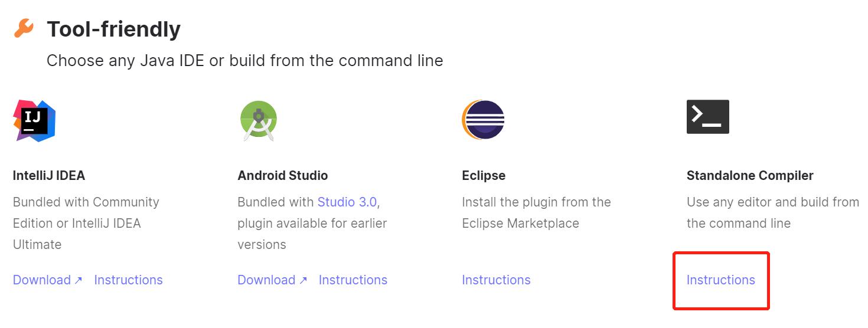
Task: Open Instructions for Standalone Compiler
Action: pyautogui.click(x=720, y=280)
